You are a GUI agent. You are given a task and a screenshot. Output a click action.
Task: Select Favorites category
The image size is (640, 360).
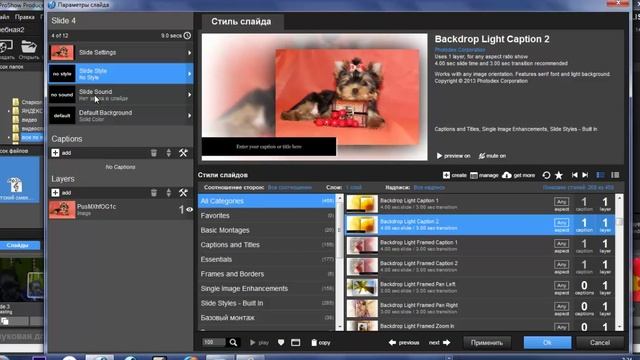click(267, 216)
